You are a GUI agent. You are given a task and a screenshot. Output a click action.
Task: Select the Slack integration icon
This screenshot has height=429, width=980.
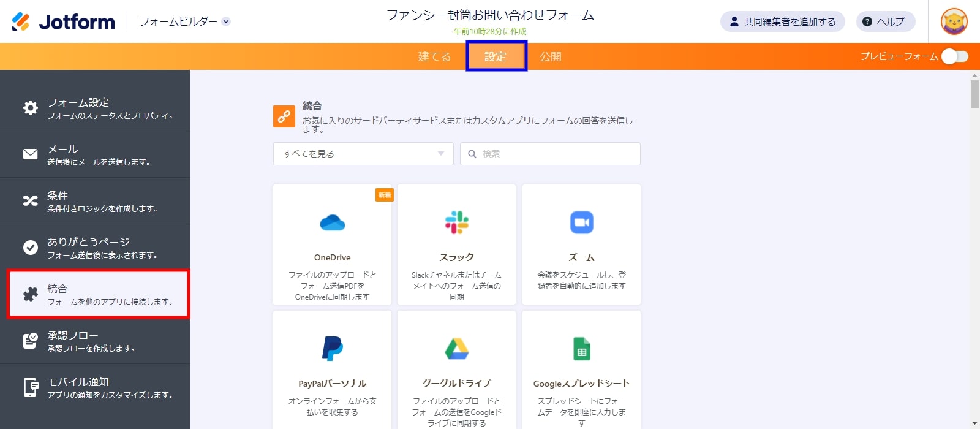[x=456, y=222]
